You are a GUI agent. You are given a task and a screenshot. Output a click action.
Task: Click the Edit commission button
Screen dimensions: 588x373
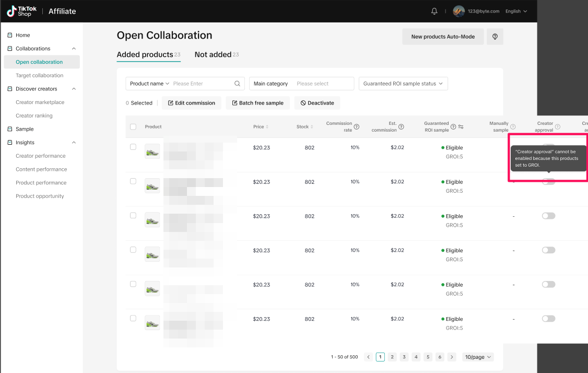[191, 103]
